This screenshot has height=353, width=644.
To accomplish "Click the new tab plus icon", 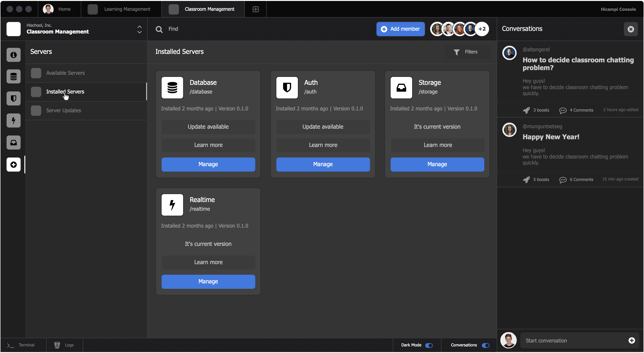I will (x=255, y=9).
